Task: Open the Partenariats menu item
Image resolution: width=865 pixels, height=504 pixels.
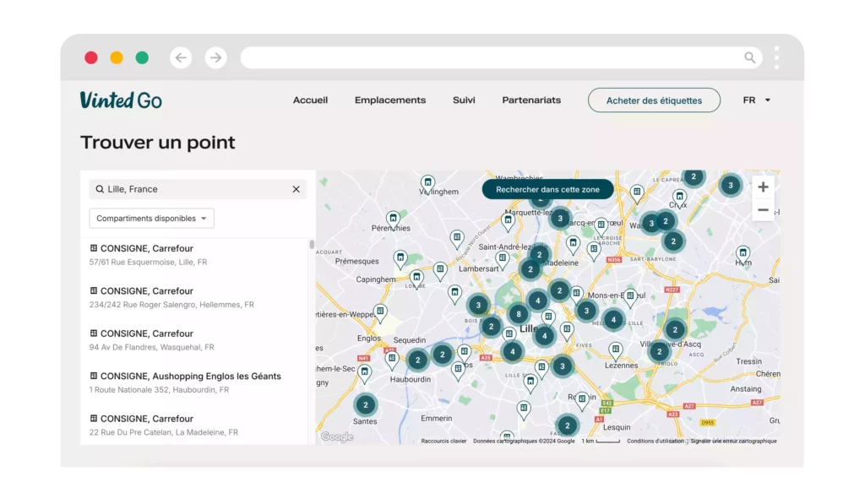Action: 531,100
